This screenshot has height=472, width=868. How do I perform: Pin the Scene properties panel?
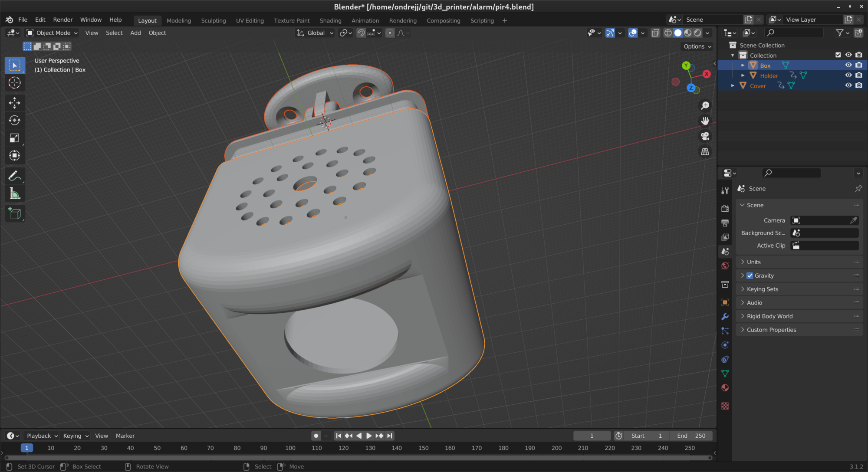[x=858, y=189]
